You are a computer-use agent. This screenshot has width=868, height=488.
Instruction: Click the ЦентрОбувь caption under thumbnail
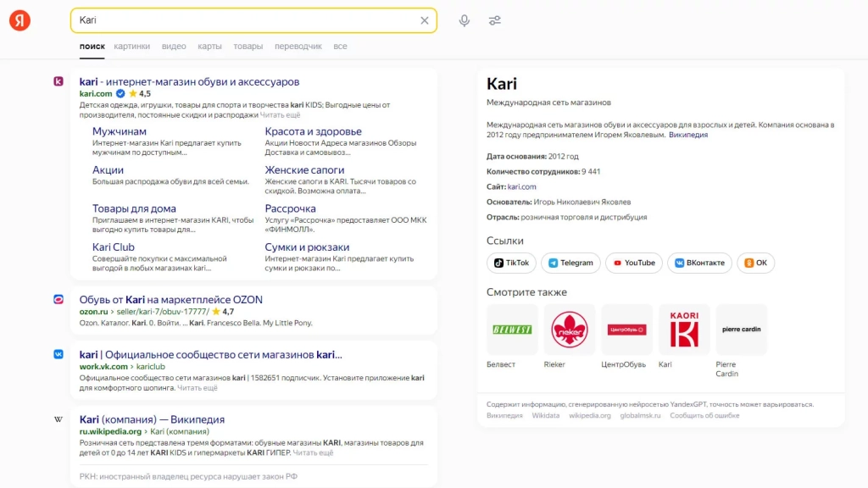coord(623,364)
